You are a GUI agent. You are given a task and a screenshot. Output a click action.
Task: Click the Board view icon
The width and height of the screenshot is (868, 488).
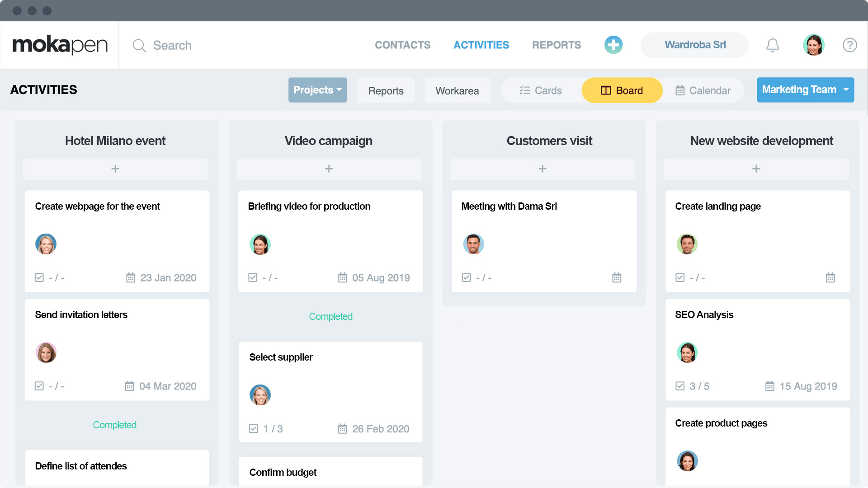606,90
